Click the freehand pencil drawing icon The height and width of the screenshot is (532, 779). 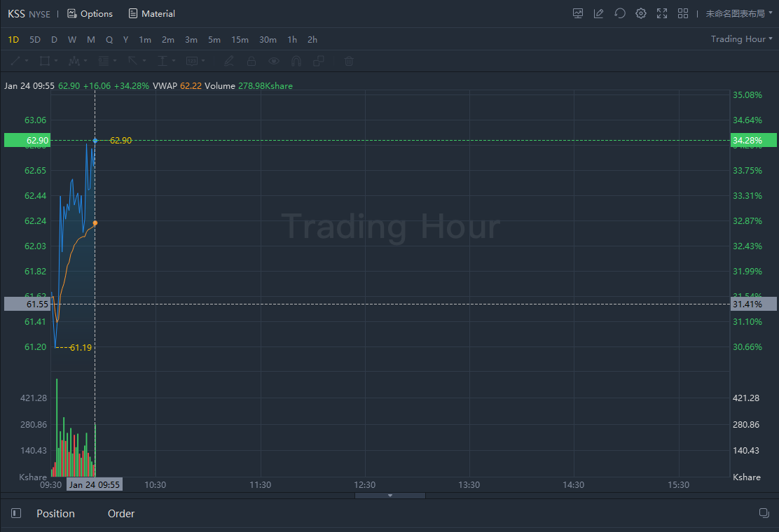point(229,61)
